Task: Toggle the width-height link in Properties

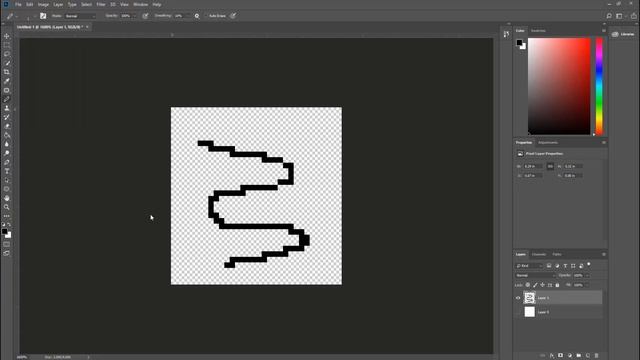Action: [x=550, y=166]
